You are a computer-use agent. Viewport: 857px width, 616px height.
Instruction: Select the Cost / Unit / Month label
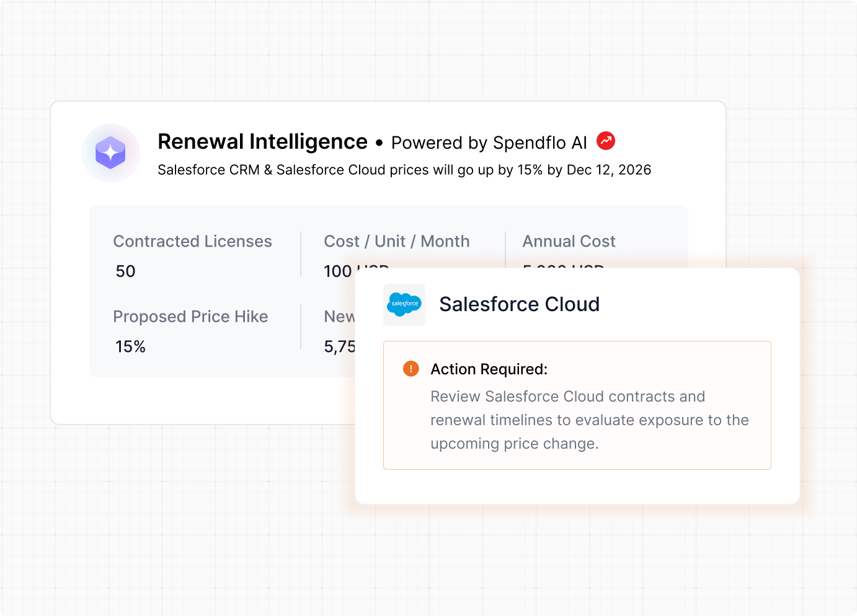click(396, 241)
